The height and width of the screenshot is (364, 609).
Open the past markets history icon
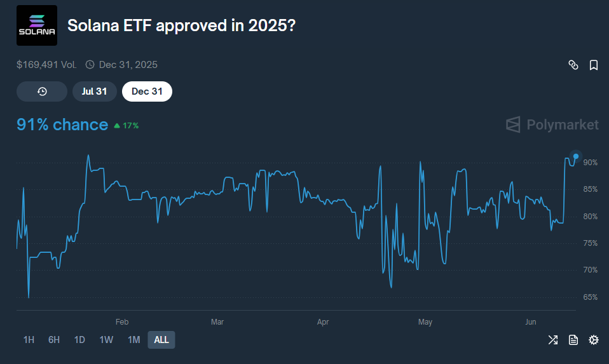[42, 91]
